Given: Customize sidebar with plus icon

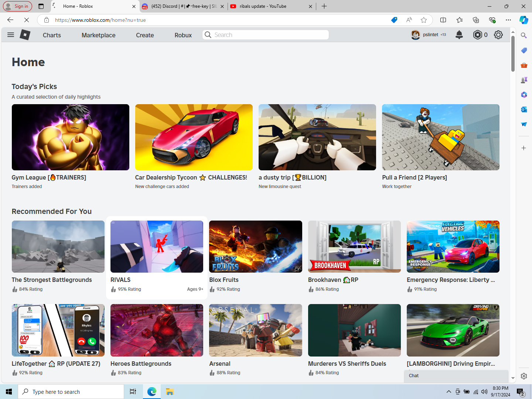Looking at the screenshot, I should click(524, 148).
